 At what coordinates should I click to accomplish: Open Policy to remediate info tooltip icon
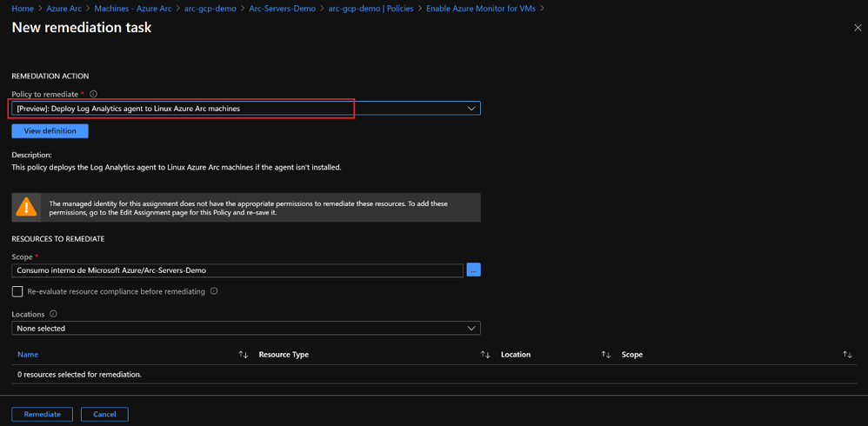94,94
